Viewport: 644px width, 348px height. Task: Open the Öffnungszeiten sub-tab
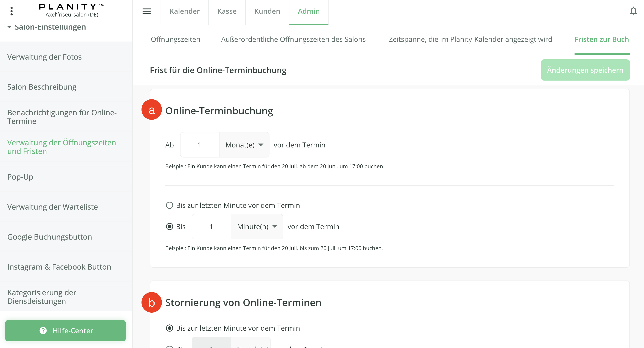176,39
